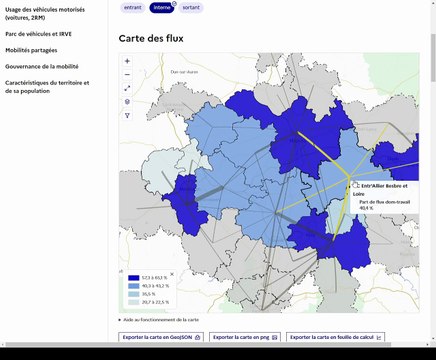Close the map legend panel

[172, 274]
